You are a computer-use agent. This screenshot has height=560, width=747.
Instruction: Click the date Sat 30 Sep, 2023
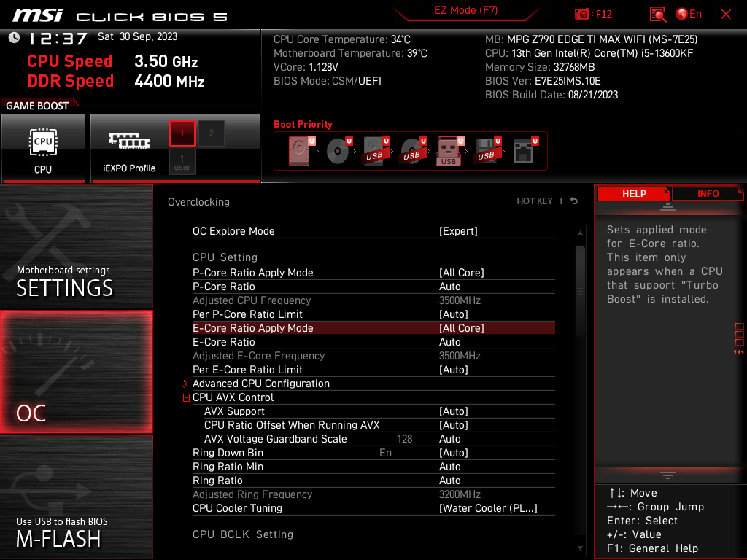[x=137, y=36]
